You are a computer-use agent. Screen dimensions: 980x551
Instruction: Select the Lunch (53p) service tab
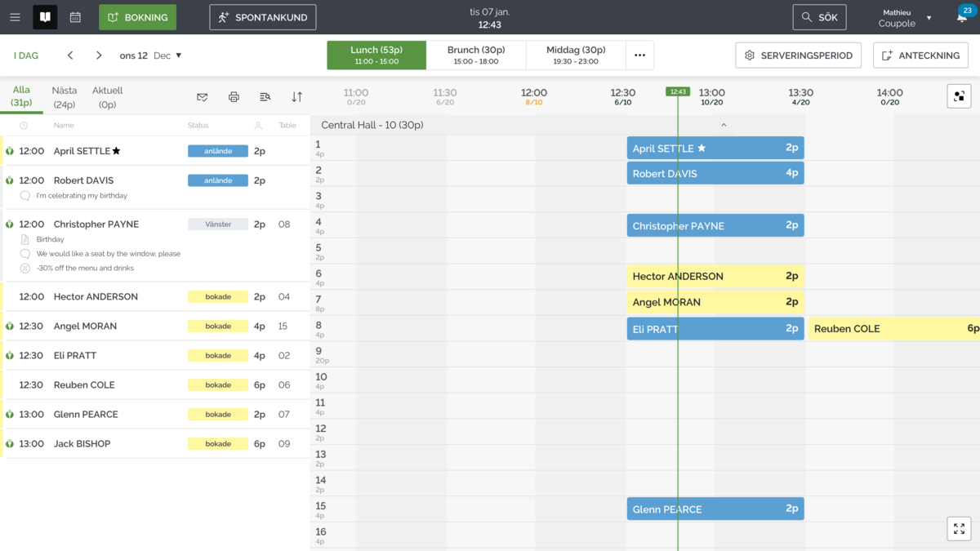(x=376, y=56)
